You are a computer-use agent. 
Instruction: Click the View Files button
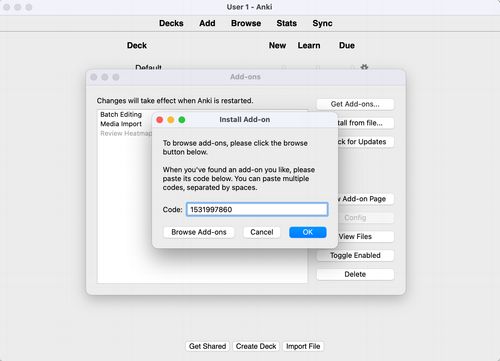366,237
